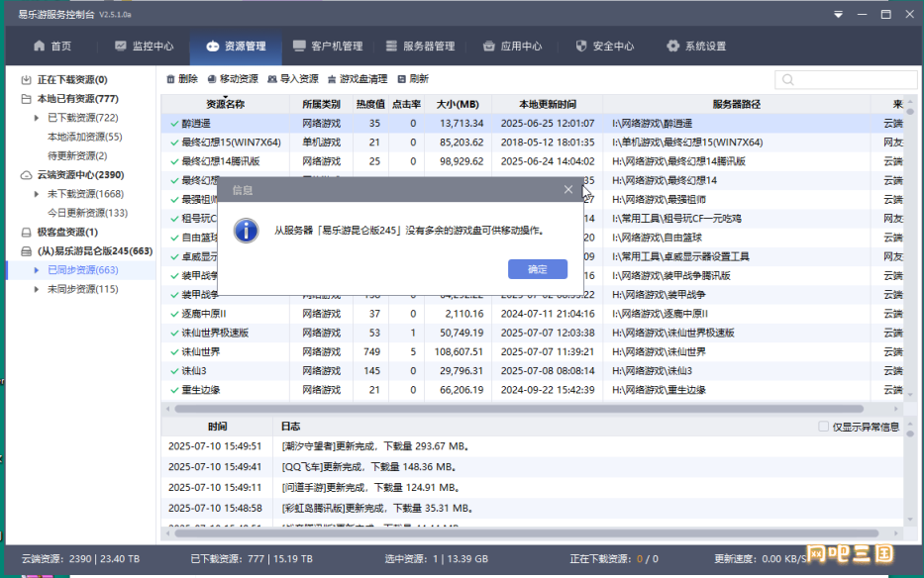This screenshot has height=578, width=924.
Task: Click the search magnifier icon
Action: (x=788, y=80)
